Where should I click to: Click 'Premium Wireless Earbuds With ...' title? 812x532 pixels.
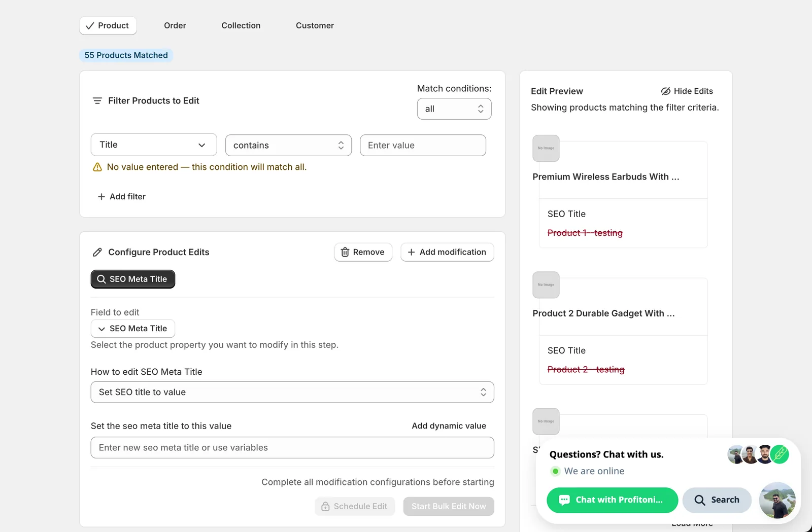point(606,177)
